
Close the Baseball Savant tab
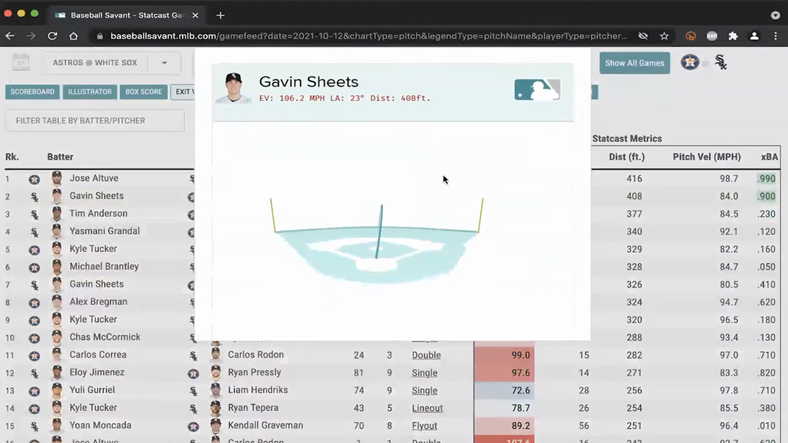coord(195,15)
